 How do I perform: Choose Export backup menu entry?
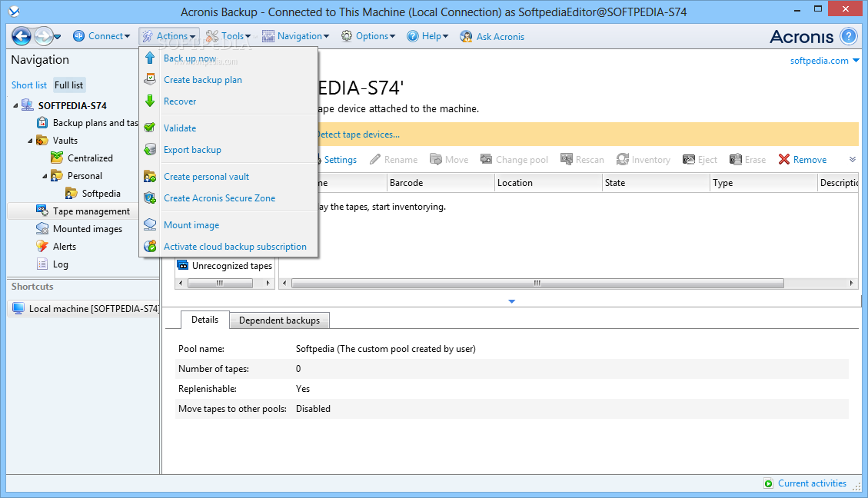[x=192, y=149]
